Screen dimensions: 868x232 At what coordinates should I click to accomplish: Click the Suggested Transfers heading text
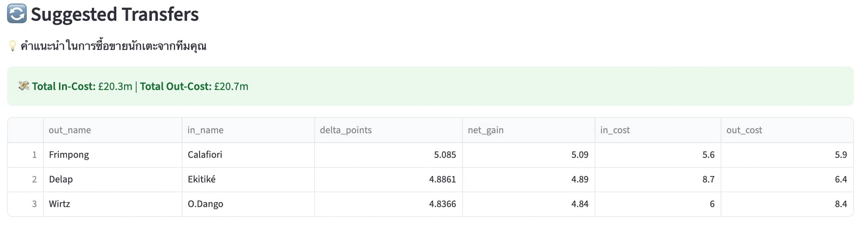pos(114,14)
